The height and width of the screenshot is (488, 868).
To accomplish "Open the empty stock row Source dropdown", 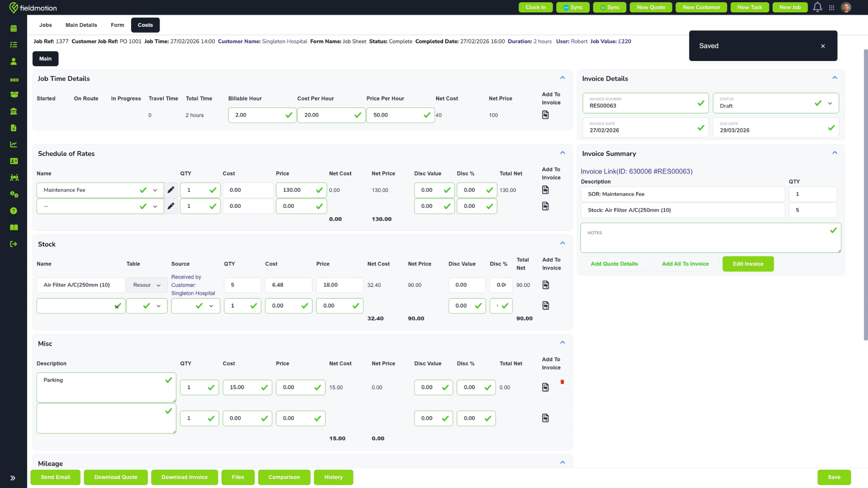I will [x=195, y=306].
